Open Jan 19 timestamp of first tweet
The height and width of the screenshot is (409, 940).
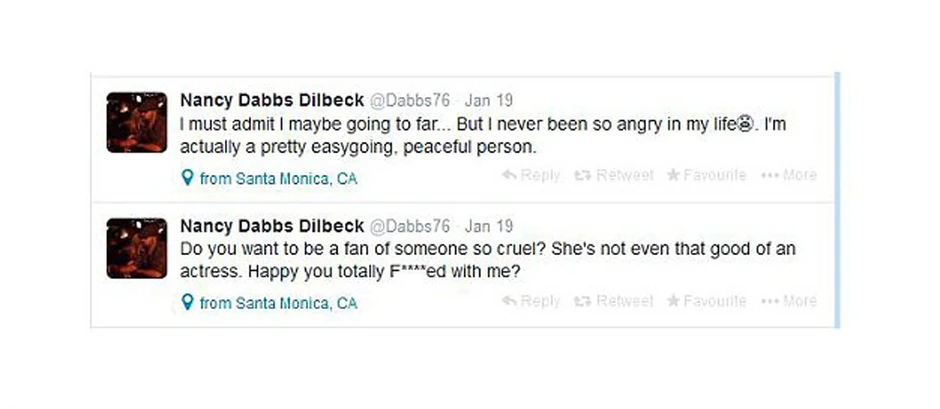489,101
